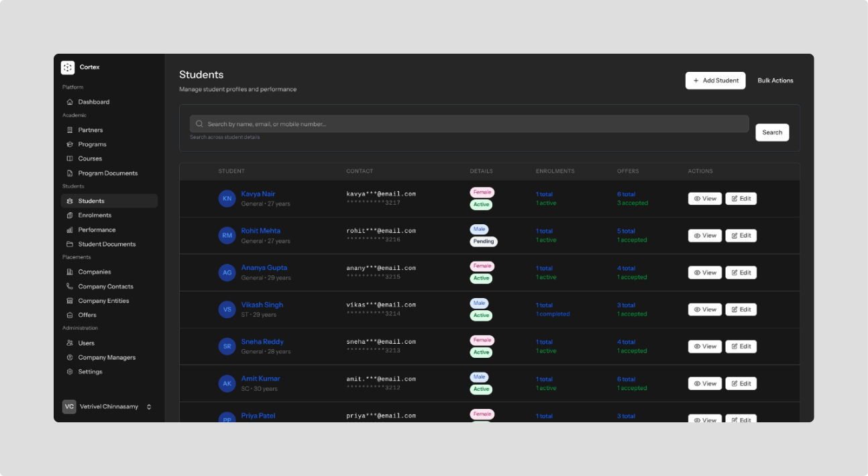The width and height of the screenshot is (868, 476).
Task: Open the Ananya Gupta name link
Action: 264,268
